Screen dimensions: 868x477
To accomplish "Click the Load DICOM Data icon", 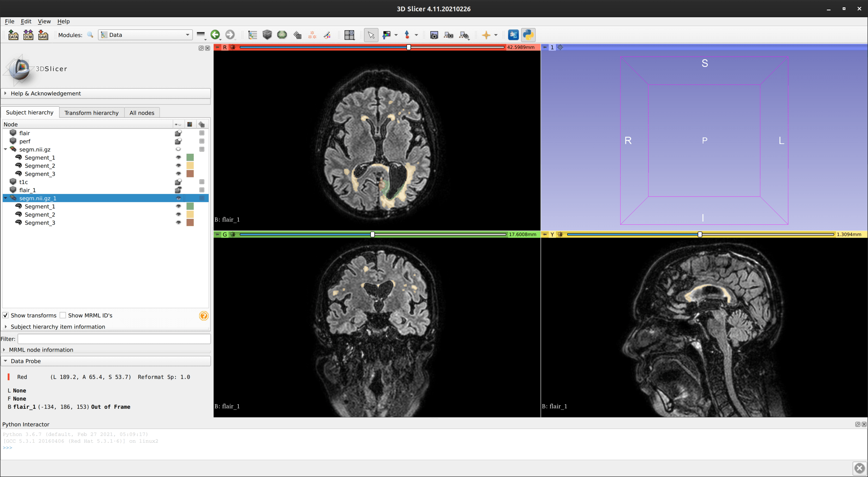I will pyautogui.click(x=28, y=35).
